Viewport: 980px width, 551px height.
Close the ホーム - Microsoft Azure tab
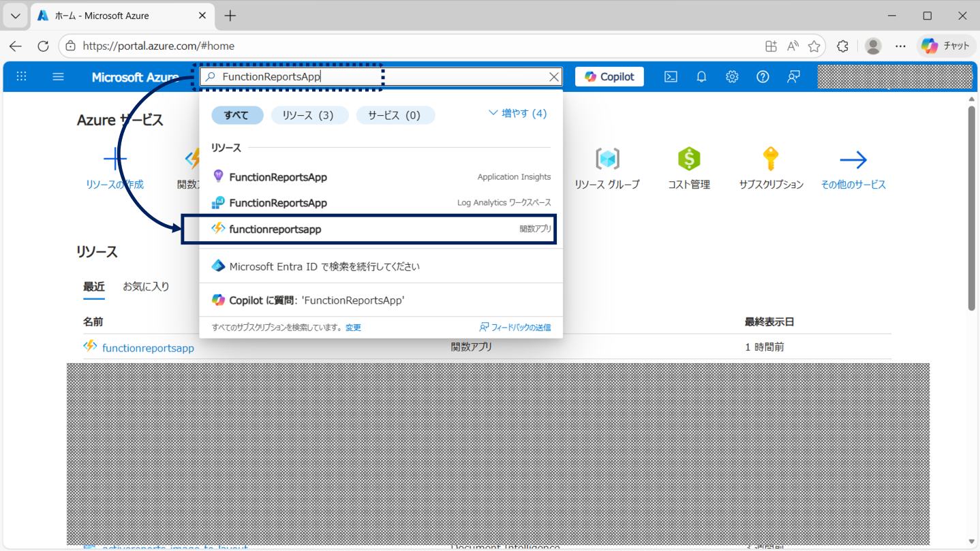202,16
